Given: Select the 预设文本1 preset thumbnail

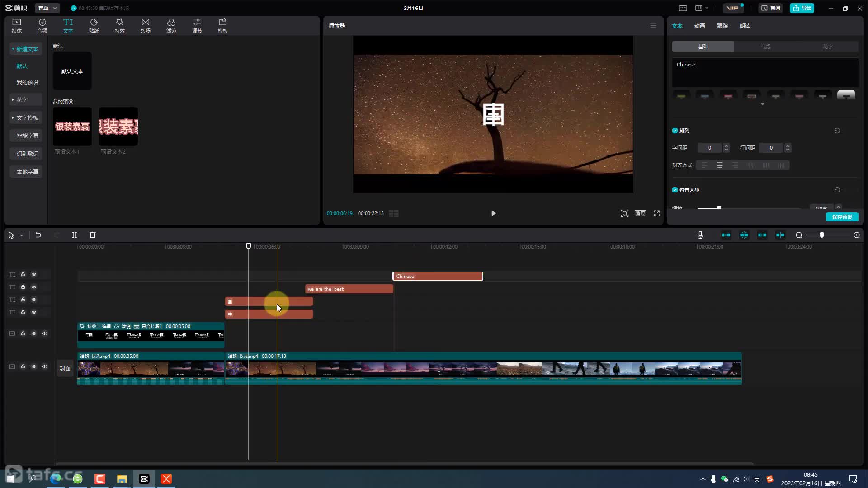Looking at the screenshot, I should (72, 127).
